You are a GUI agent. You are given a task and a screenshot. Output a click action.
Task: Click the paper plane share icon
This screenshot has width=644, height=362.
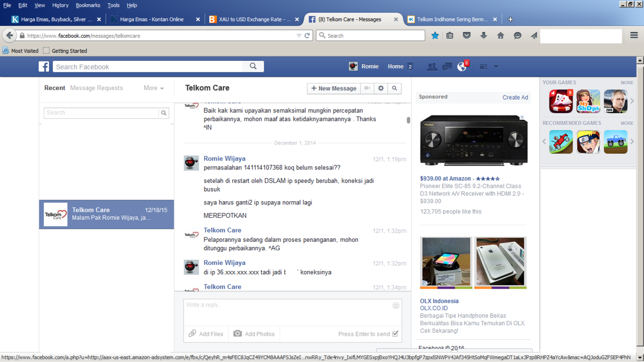tap(534, 36)
